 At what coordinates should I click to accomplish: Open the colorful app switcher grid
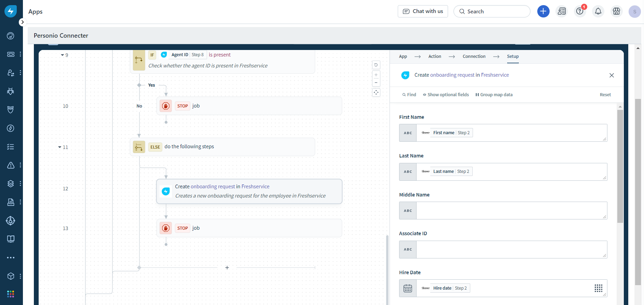(x=11, y=294)
